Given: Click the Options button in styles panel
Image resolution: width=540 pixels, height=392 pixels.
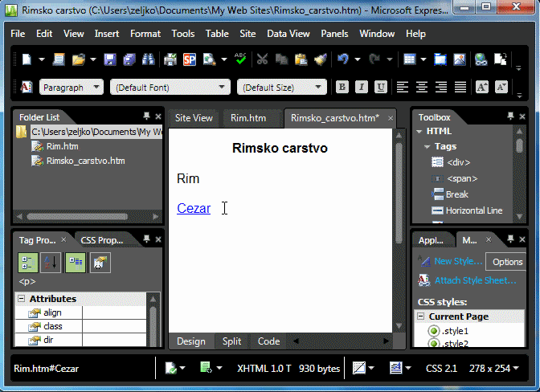Looking at the screenshot, I should point(507,262).
